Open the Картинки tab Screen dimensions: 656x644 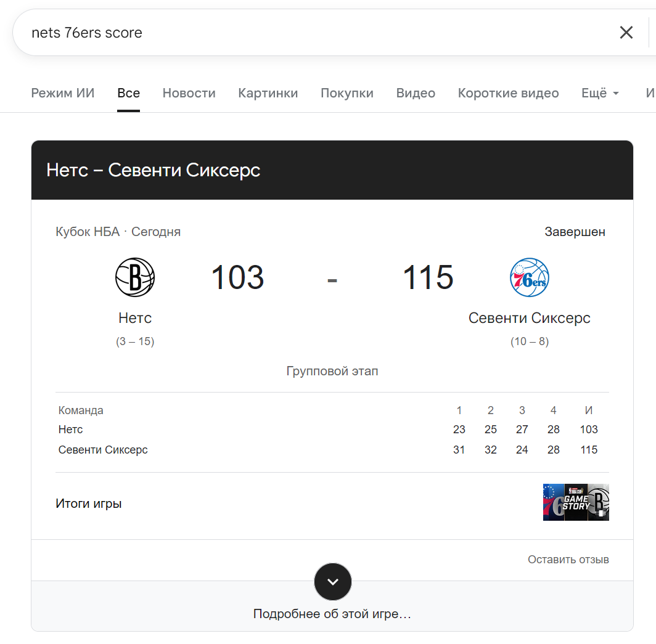(268, 93)
